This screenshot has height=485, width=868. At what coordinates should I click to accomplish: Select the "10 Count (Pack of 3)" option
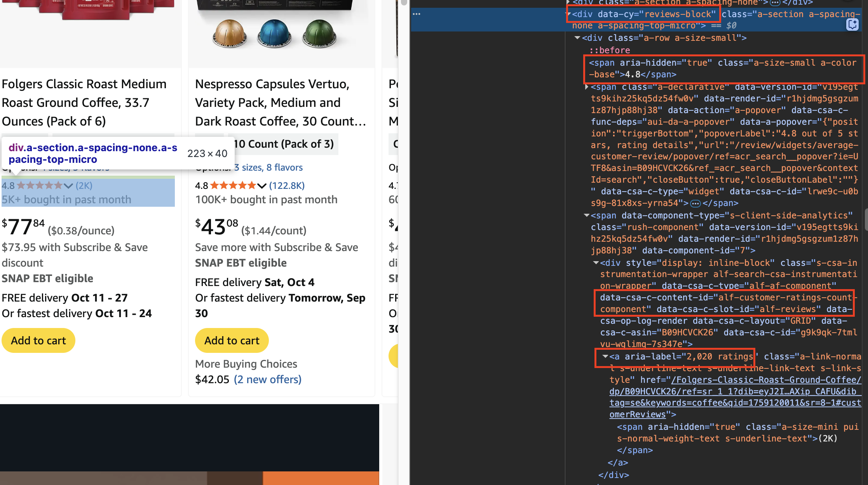tap(283, 144)
